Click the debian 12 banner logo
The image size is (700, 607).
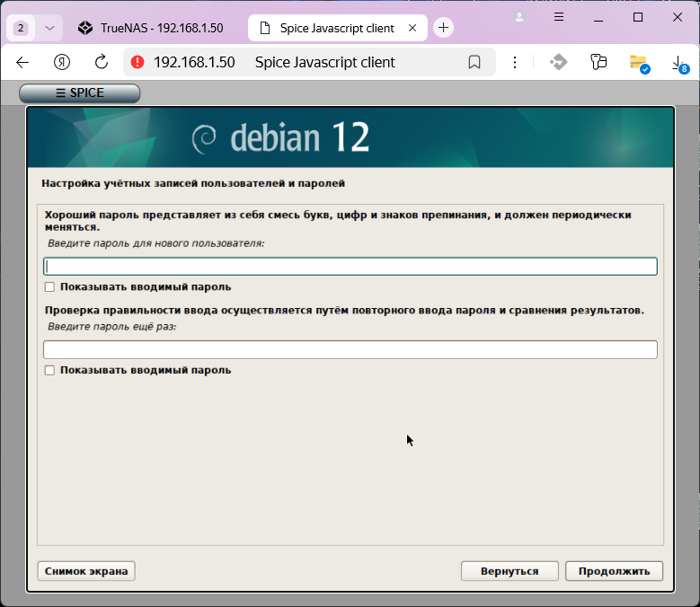[x=281, y=137]
